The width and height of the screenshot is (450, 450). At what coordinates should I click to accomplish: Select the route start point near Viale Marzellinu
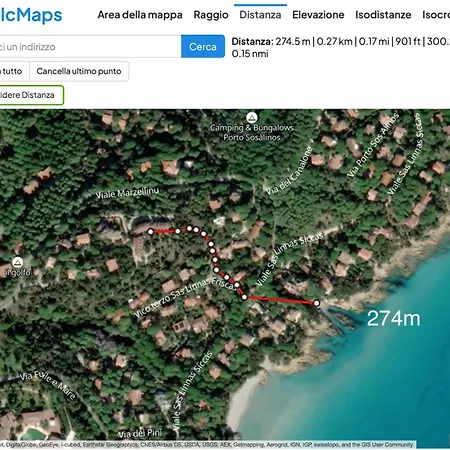pos(151,231)
